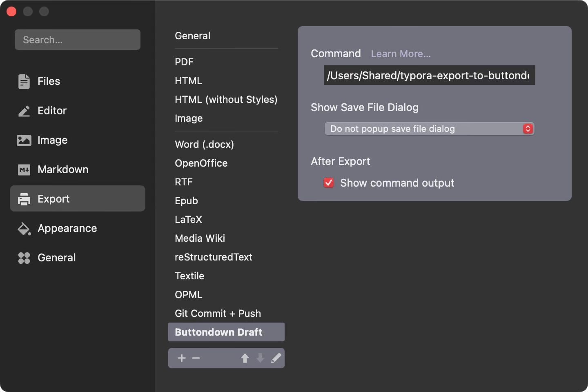
Task: Edit the custom export with the pencil icon
Action: pyautogui.click(x=276, y=358)
